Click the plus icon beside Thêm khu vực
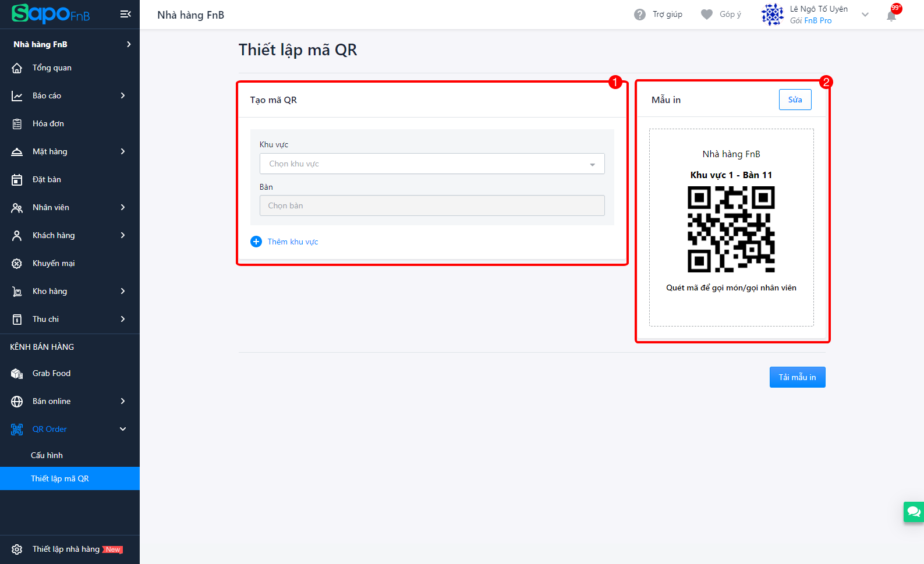The height and width of the screenshot is (564, 924). [x=256, y=242]
